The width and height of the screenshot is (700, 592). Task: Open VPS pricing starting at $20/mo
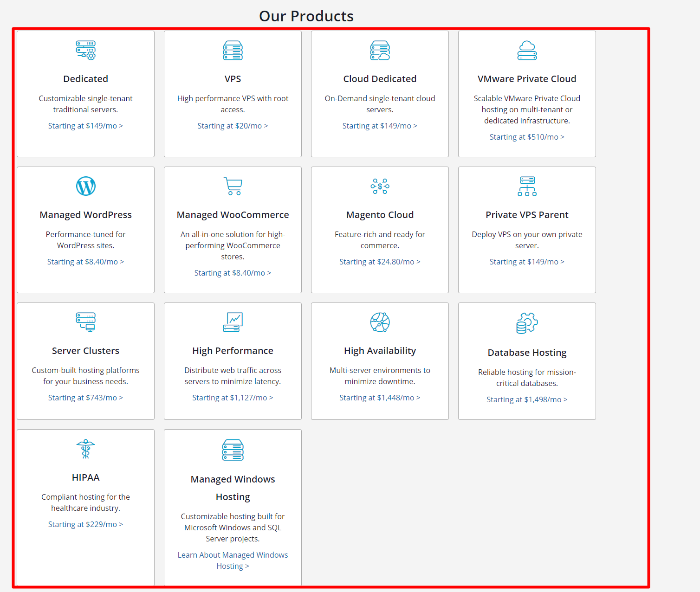(233, 125)
